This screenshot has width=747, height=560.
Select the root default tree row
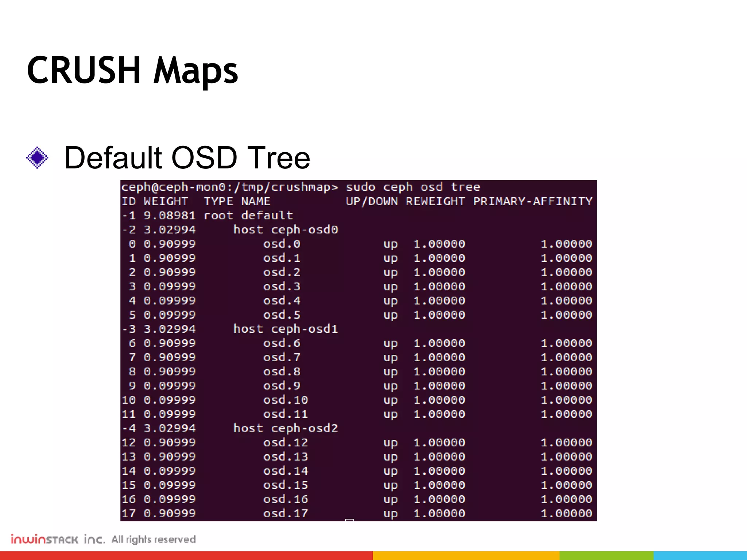pyautogui.click(x=248, y=215)
